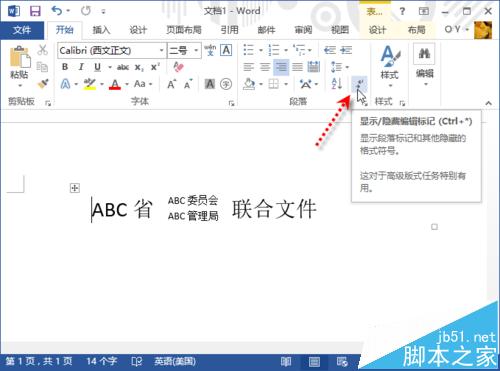
Task: Apply the yellow text highlight color
Action: (90, 84)
